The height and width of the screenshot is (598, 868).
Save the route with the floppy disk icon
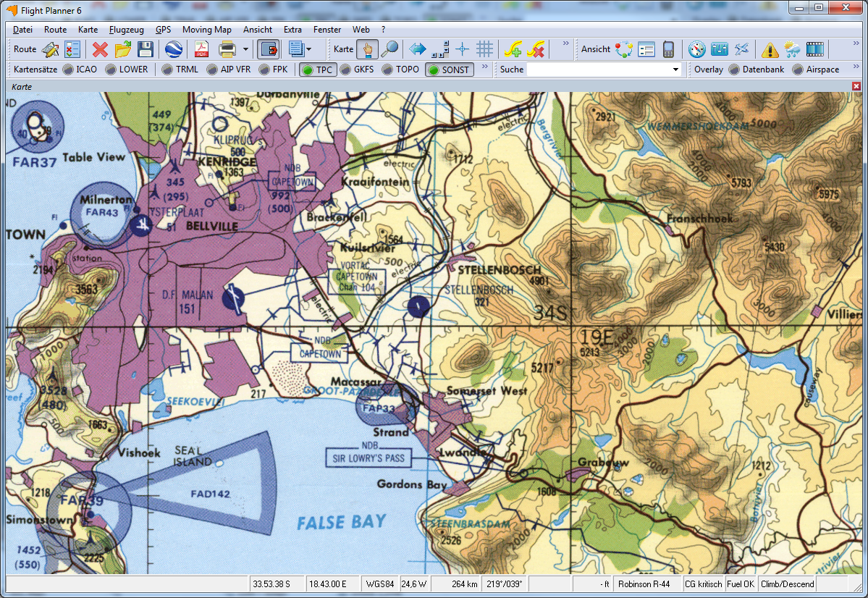click(x=146, y=49)
